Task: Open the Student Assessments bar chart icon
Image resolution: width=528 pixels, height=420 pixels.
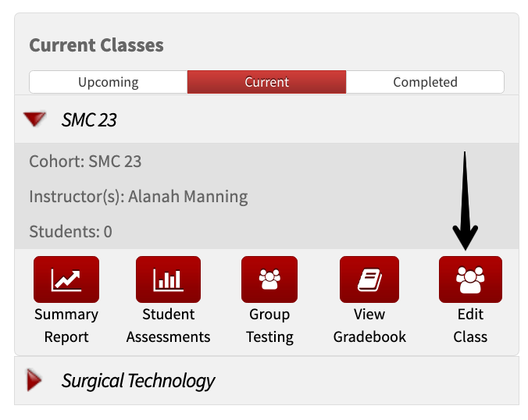Action: point(169,279)
